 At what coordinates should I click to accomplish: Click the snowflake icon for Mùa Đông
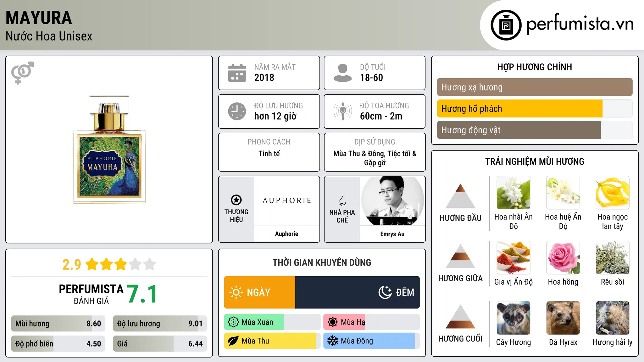pyautogui.click(x=332, y=341)
